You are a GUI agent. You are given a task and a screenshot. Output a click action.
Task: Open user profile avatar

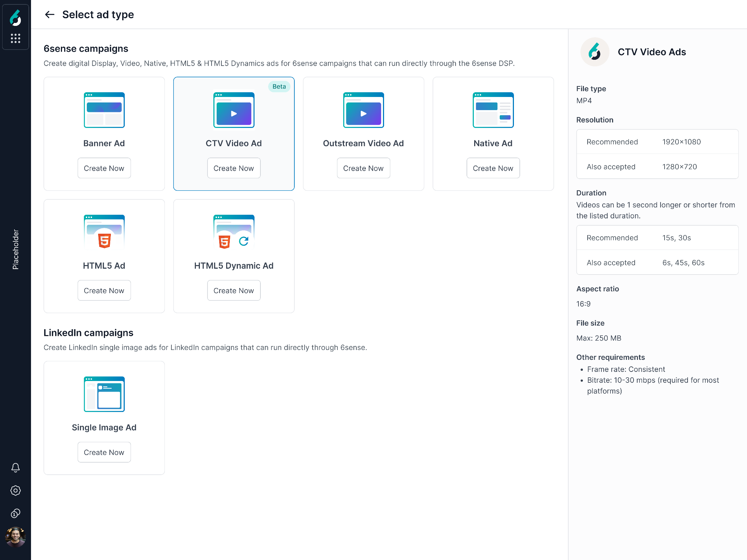[15, 537]
